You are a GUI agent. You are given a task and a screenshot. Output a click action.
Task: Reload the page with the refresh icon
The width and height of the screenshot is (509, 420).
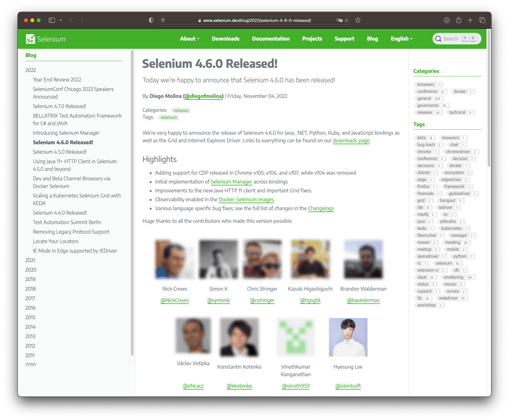[x=347, y=20]
